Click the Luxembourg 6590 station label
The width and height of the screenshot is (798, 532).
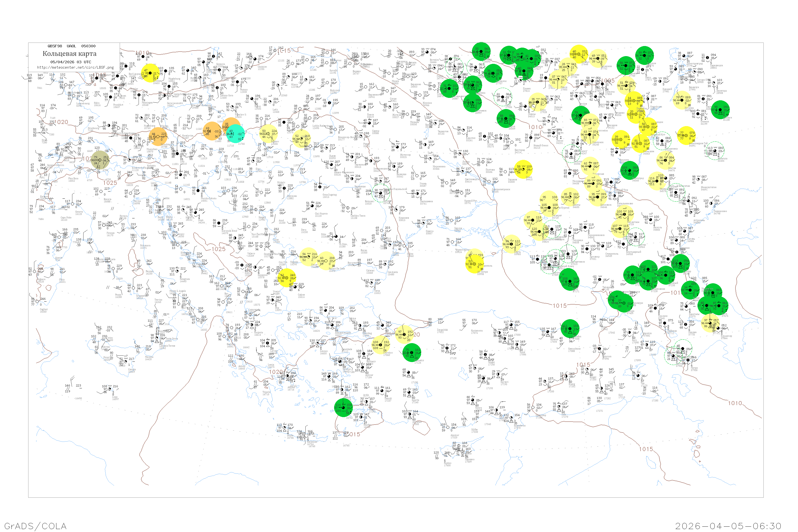83,105
